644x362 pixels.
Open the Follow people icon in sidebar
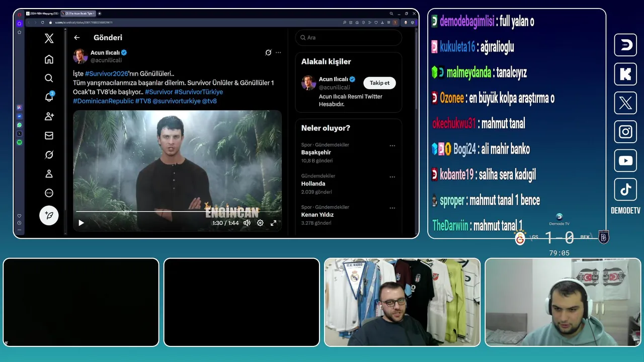(49, 116)
